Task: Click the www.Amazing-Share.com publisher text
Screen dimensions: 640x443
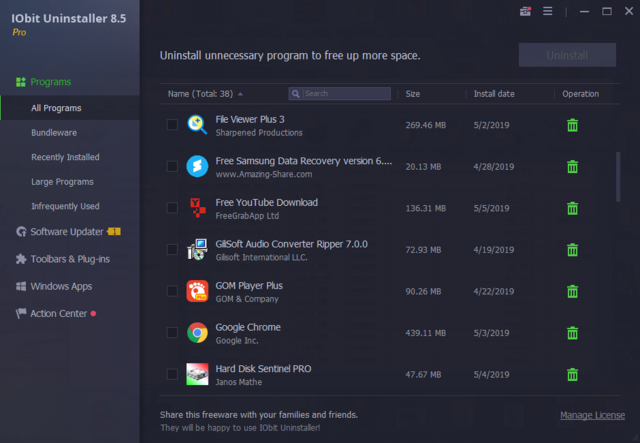Action: tap(264, 174)
